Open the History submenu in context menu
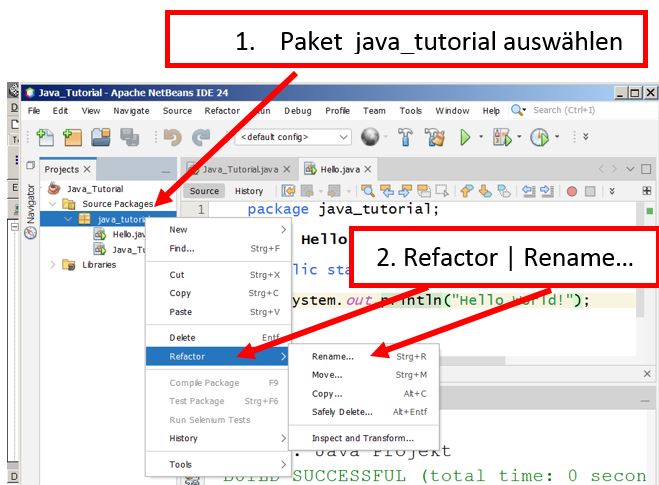The height and width of the screenshot is (485, 659). 219,438
